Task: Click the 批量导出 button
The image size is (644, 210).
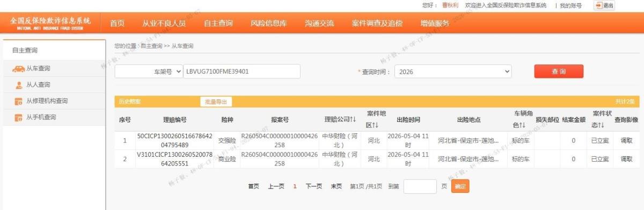Action: pyautogui.click(x=216, y=102)
